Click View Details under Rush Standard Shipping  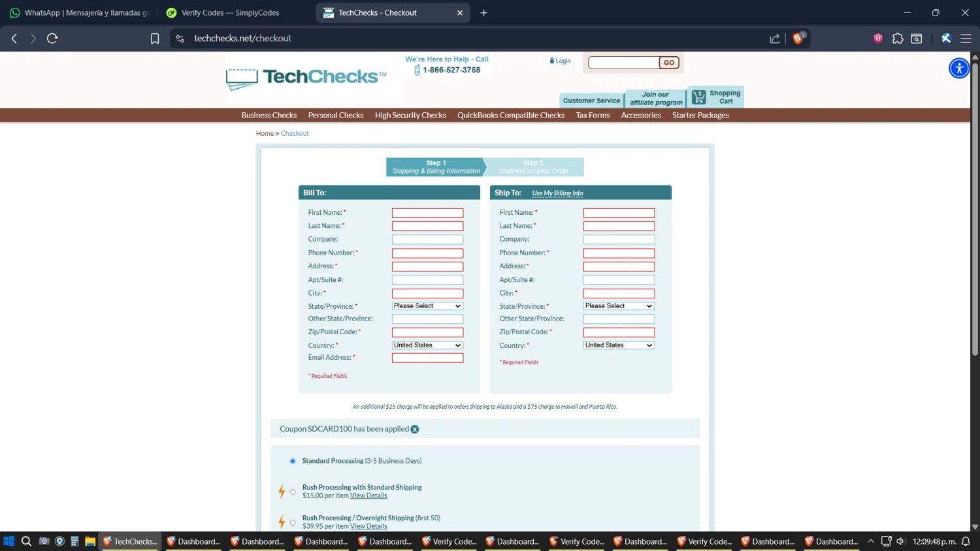(x=368, y=496)
